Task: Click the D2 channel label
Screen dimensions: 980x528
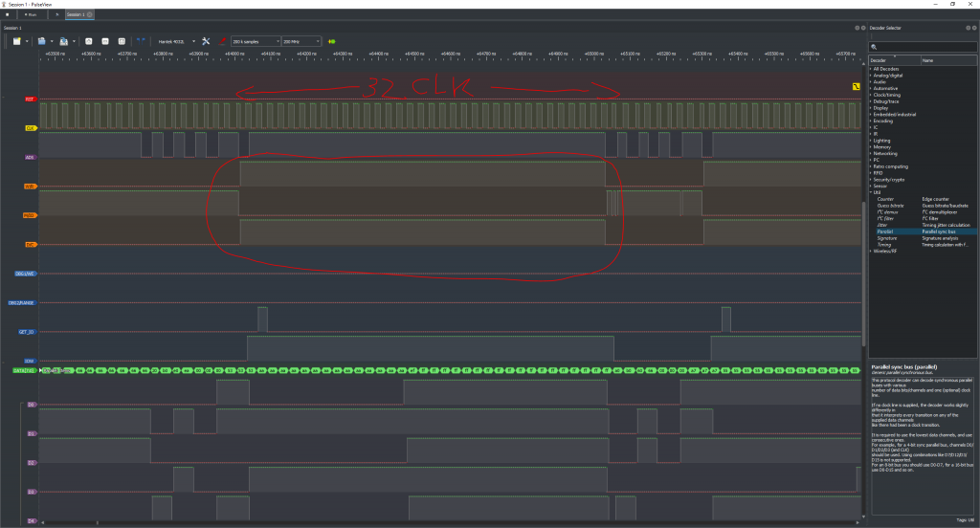Action: pos(32,462)
